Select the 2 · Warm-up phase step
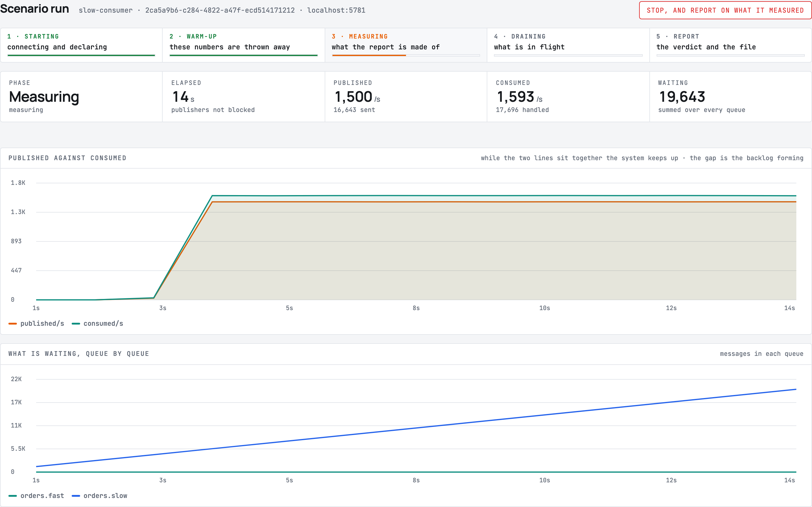Screen dimensions: 812x507 click(x=243, y=45)
